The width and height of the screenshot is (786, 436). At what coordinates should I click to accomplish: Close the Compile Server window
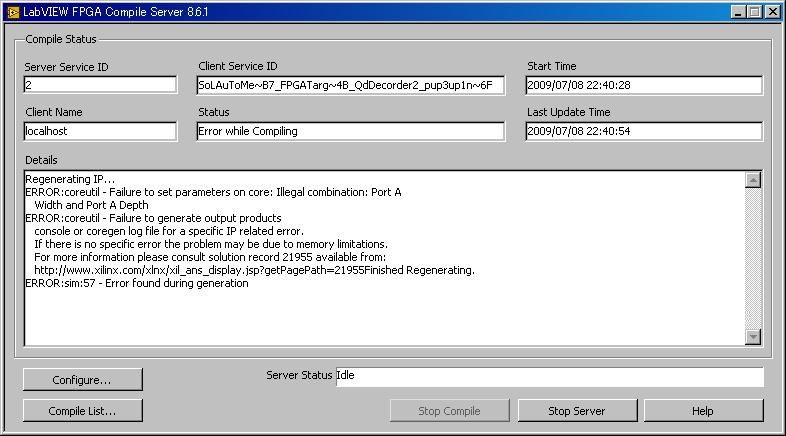(773, 12)
